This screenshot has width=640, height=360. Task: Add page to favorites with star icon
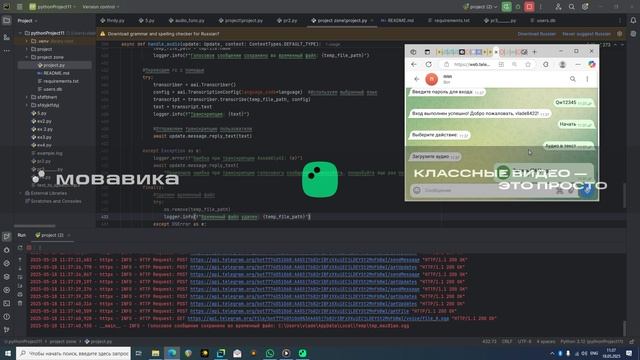(x=528, y=64)
